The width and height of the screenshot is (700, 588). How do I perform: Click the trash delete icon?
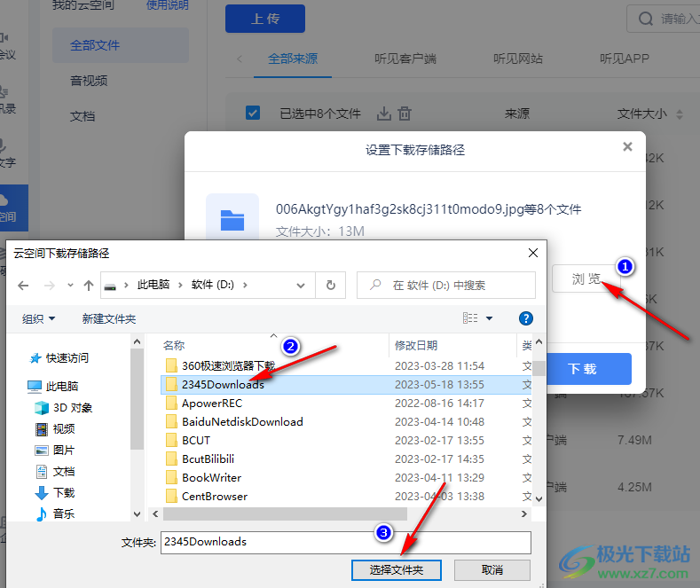[405, 114]
